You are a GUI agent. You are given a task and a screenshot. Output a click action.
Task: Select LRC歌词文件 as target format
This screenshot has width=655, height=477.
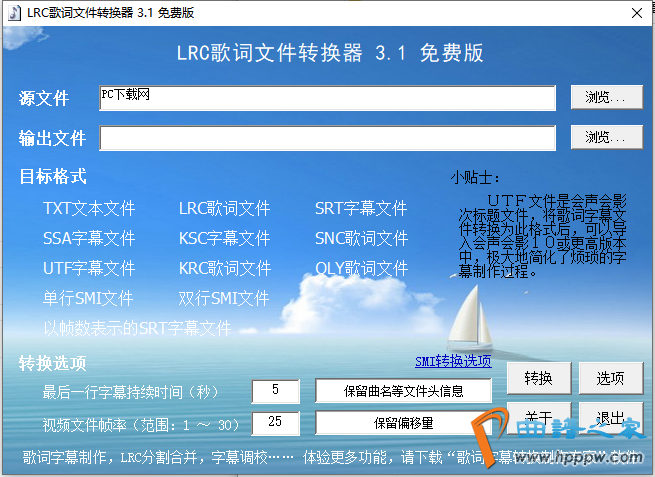(x=224, y=209)
